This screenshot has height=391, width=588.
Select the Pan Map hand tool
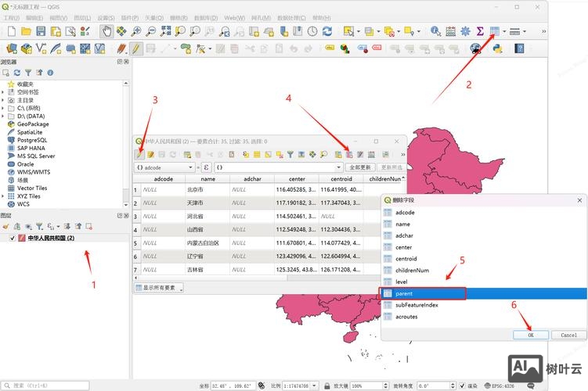(x=107, y=31)
